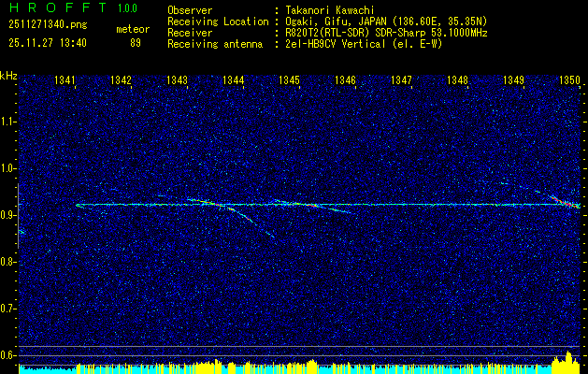
Task: Click the 'Receiving antenna' field label
Action: [215, 44]
